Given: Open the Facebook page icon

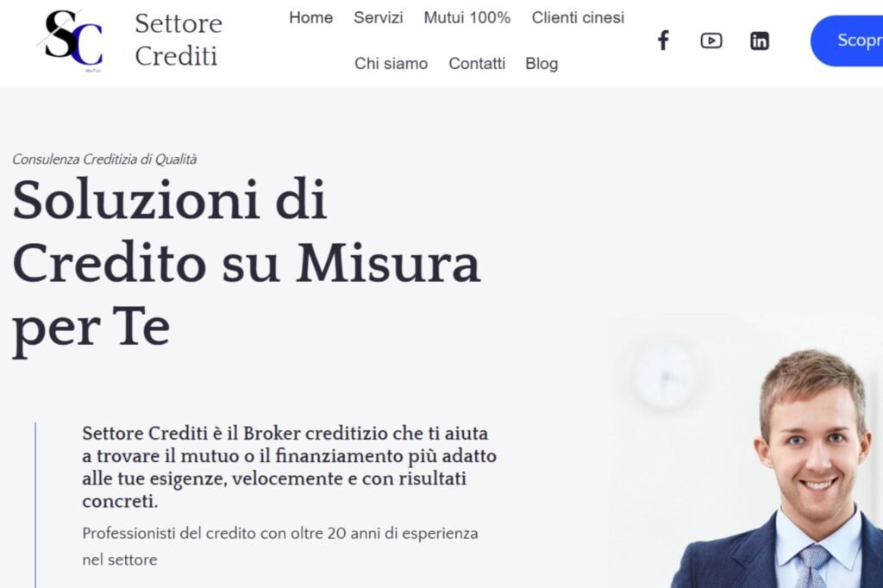Looking at the screenshot, I should (663, 41).
